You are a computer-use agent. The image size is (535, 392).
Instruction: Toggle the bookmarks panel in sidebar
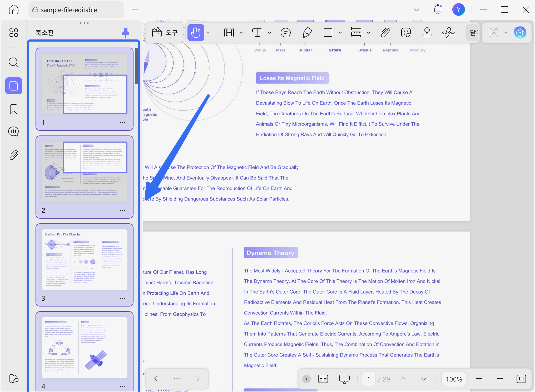14,109
